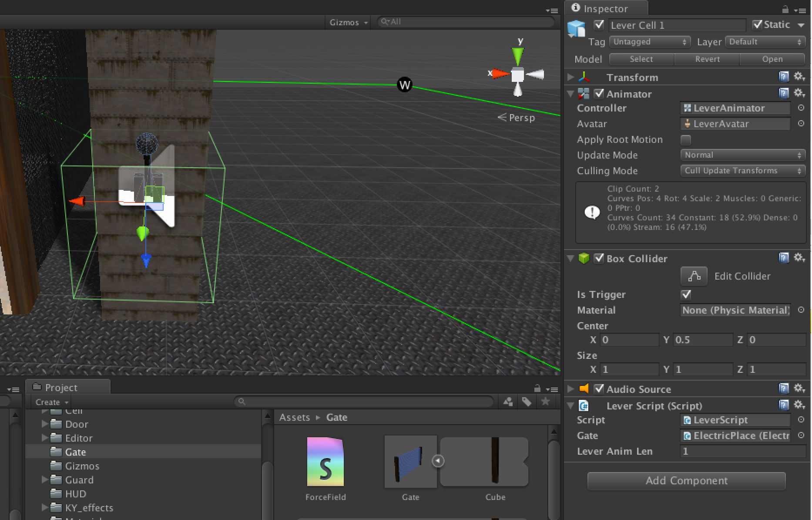This screenshot has height=520, width=812.
Task: Open Box Collider help book icon
Action: 783,258
